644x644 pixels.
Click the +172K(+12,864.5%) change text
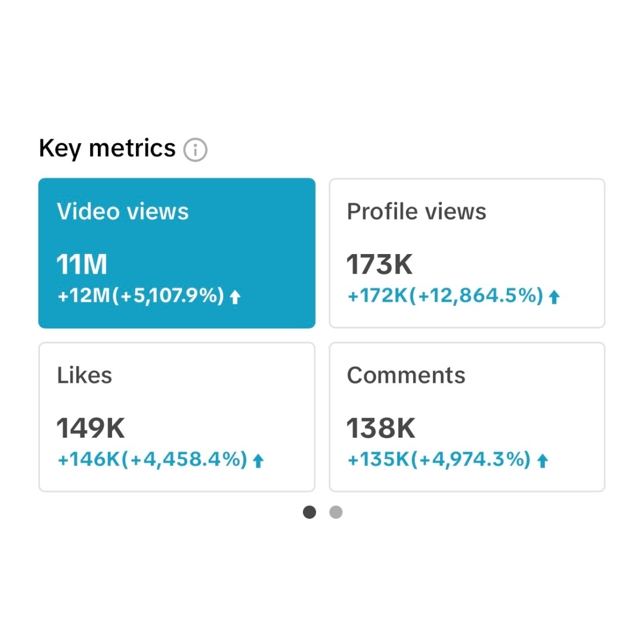click(445, 296)
